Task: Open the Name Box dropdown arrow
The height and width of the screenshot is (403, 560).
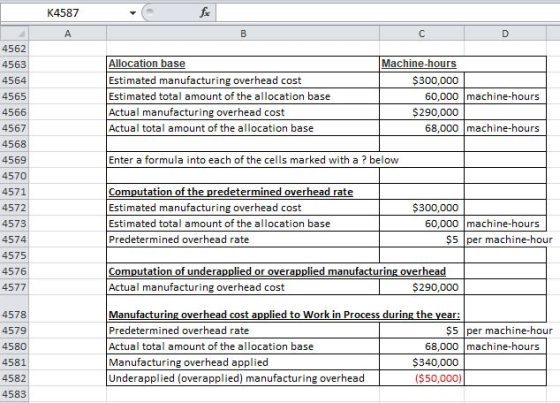Action: coord(133,13)
